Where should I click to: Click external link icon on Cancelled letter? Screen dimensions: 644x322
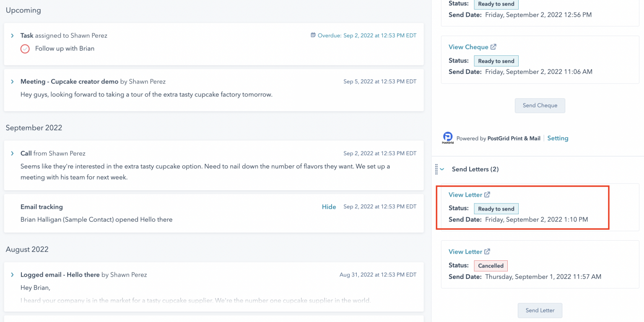tap(487, 252)
